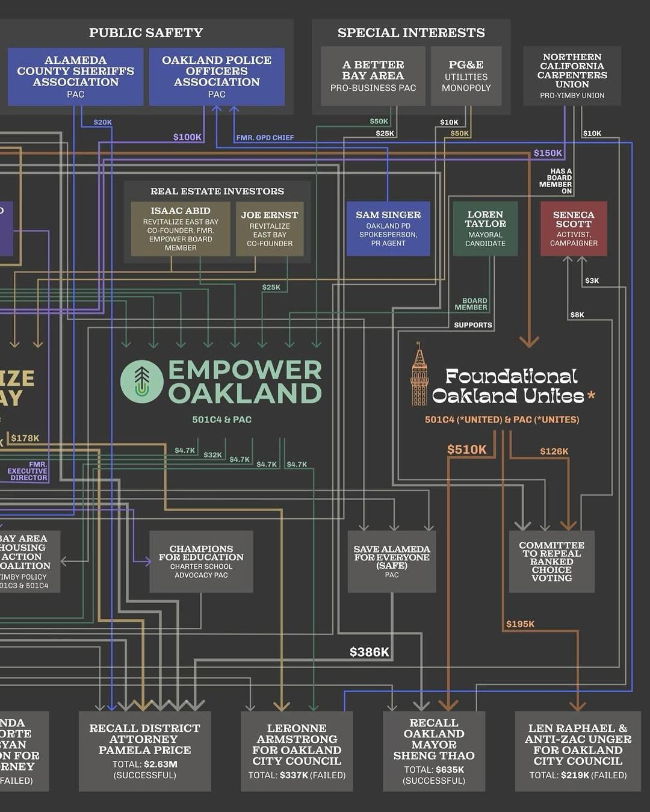650x812 pixels.
Task: Click the Joe Ernst investor box
Action: pyautogui.click(x=270, y=229)
